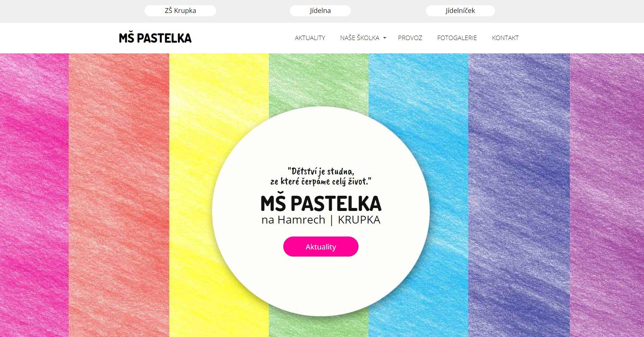Open the ZŠ Krupka link

[180, 11]
